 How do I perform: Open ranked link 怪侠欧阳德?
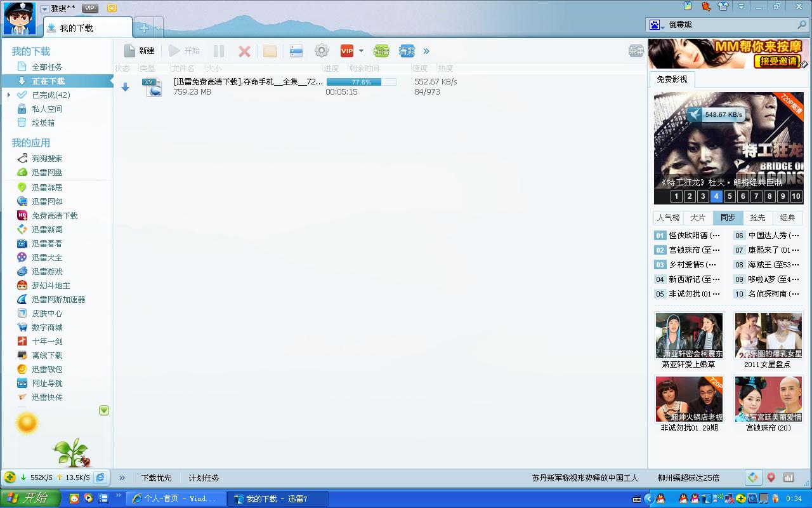[x=695, y=235]
